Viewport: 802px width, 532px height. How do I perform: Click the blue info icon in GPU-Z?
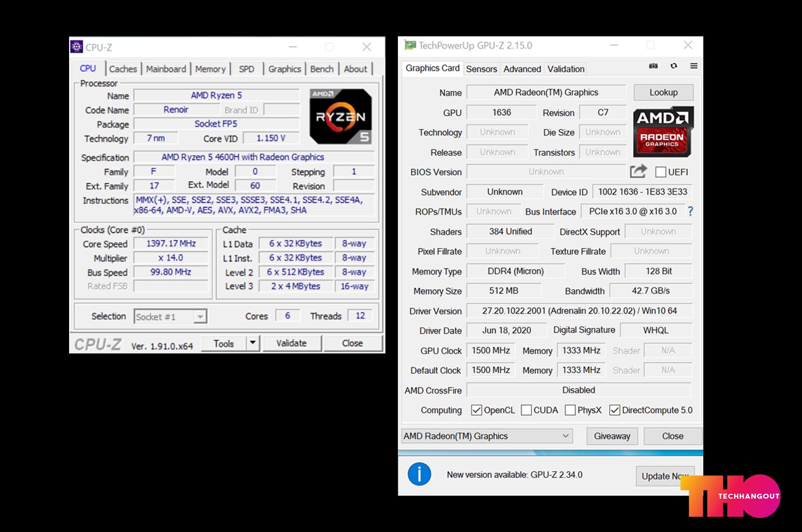tap(419, 474)
